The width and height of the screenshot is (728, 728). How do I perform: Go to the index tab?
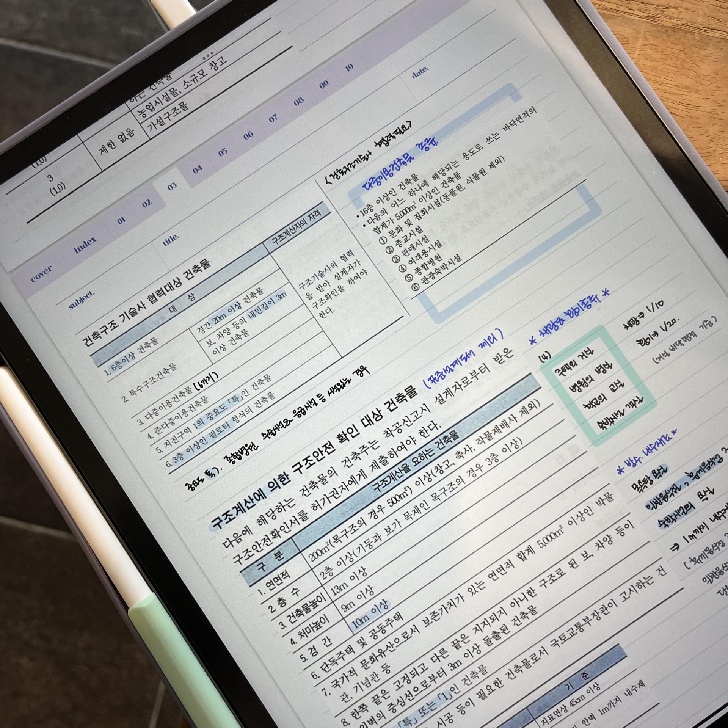point(85,245)
